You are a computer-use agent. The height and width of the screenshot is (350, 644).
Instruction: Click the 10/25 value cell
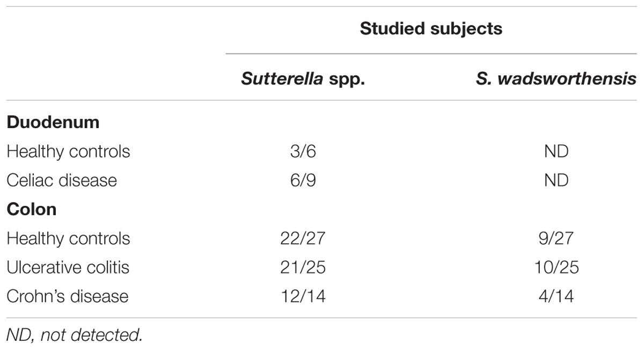[x=556, y=267]
